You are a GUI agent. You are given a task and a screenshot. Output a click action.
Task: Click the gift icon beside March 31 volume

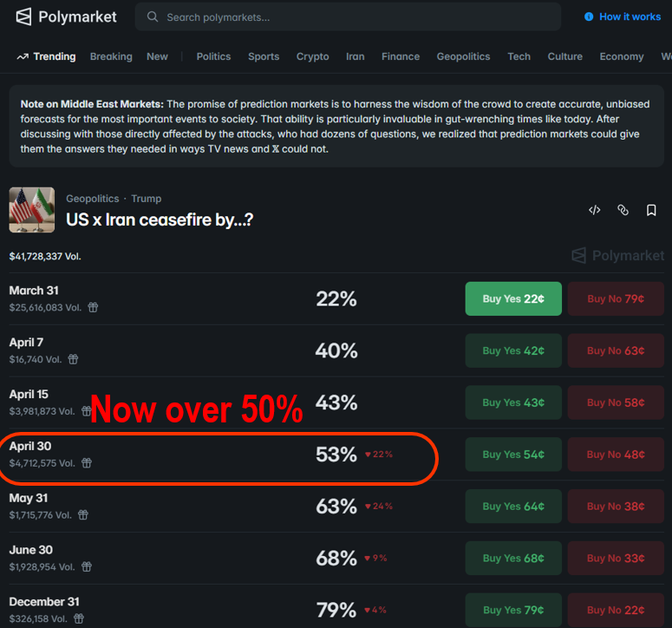(x=93, y=307)
